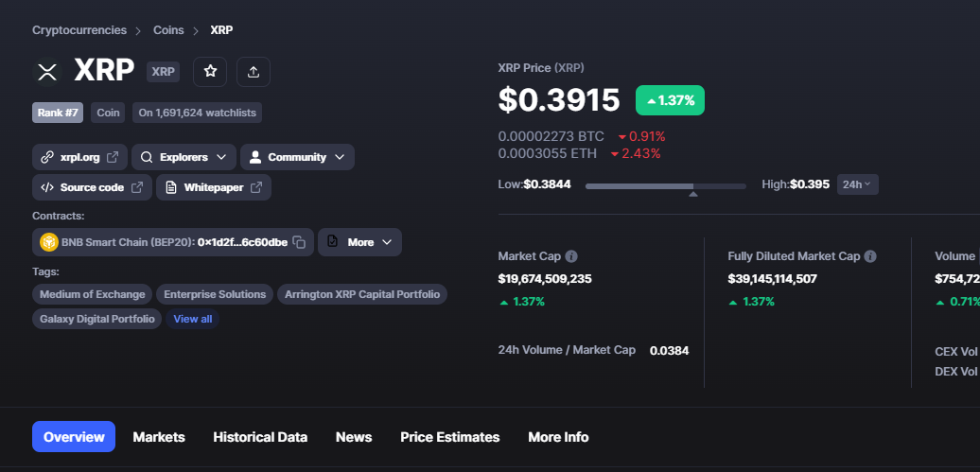Image resolution: width=980 pixels, height=472 pixels.
Task: Click document icon on More contracts button
Action: (333, 242)
